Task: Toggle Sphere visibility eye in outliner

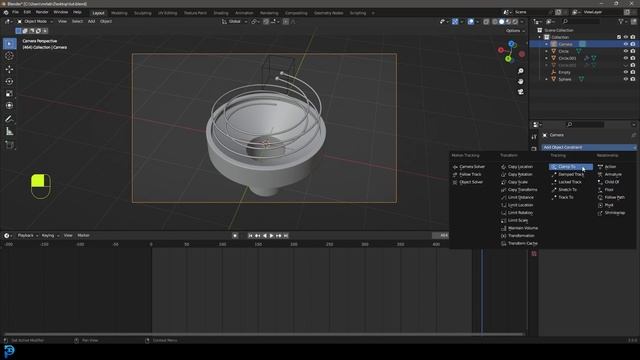Action: point(626,79)
